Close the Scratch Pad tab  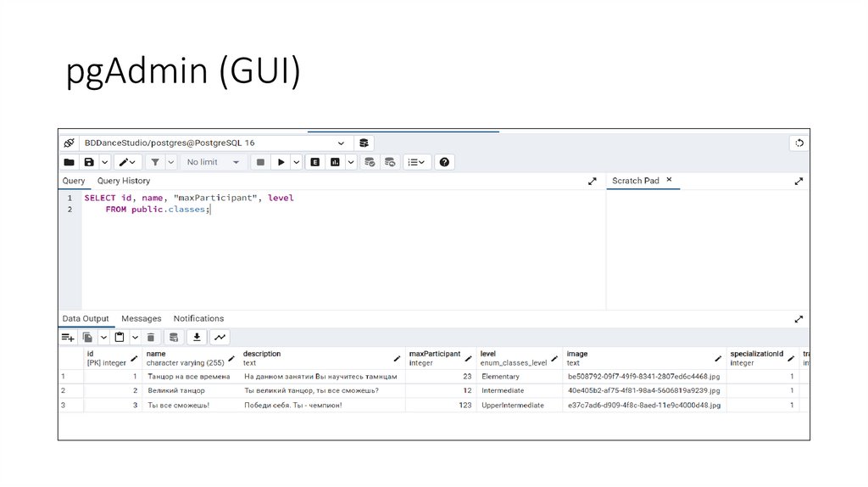point(670,180)
